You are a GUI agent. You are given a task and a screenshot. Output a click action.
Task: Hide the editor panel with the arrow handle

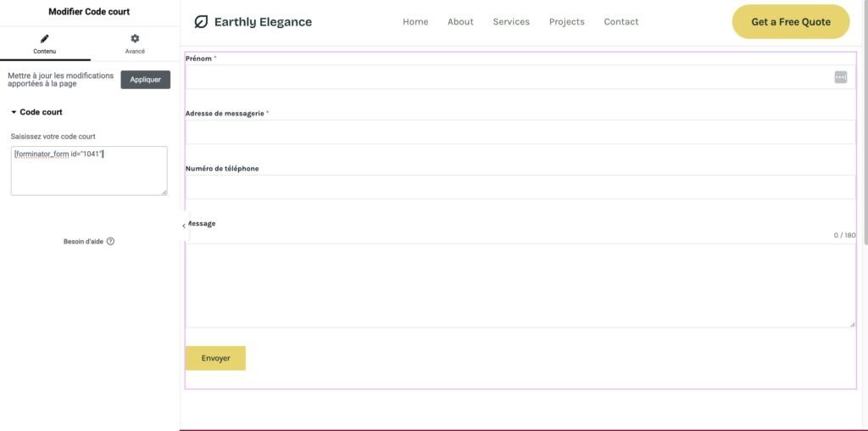[184, 226]
